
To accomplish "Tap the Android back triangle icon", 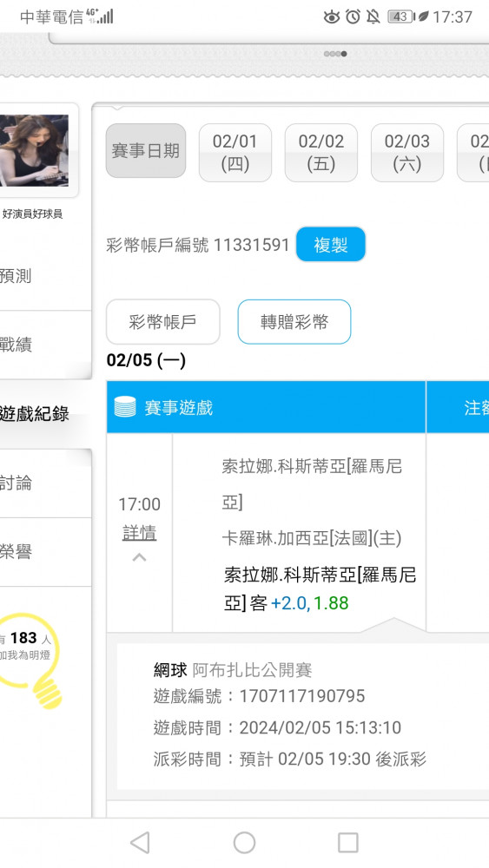I will pos(140,843).
